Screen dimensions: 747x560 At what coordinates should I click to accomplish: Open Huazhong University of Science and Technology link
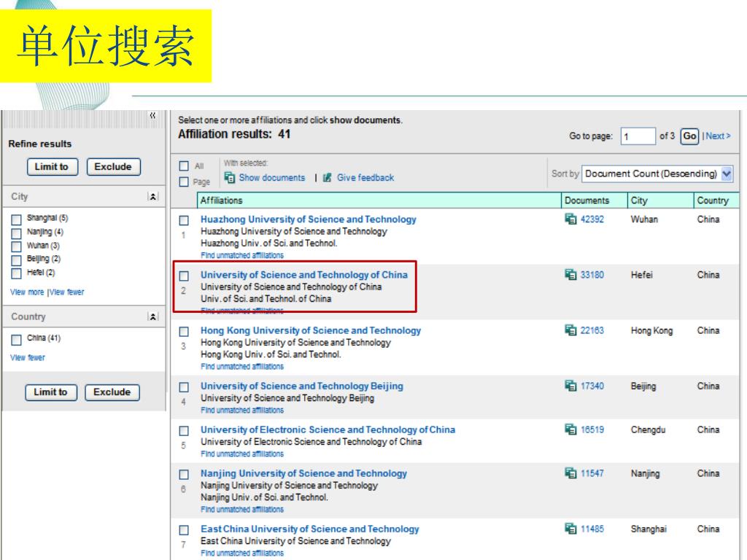tap(309, 219)
